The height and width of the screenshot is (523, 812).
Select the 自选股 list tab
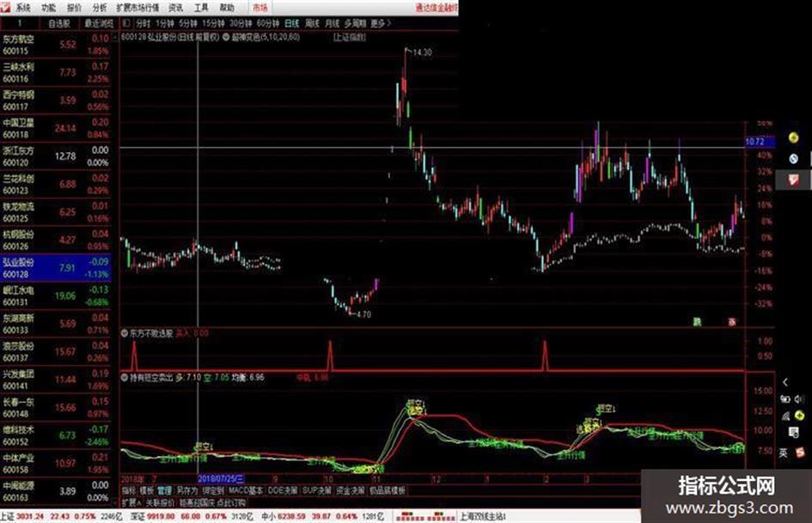[x=58, y=23]
